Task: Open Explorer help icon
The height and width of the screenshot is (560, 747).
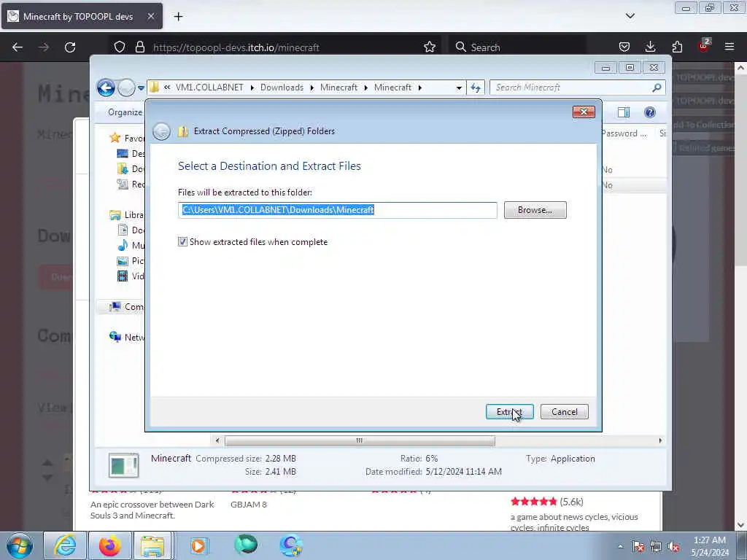Action: coord(649,112)
